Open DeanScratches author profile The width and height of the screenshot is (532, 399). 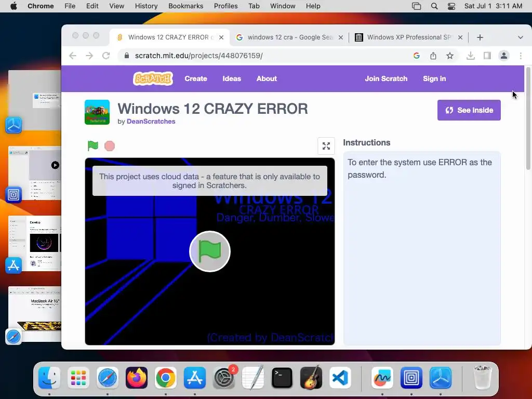pos(151,122)
